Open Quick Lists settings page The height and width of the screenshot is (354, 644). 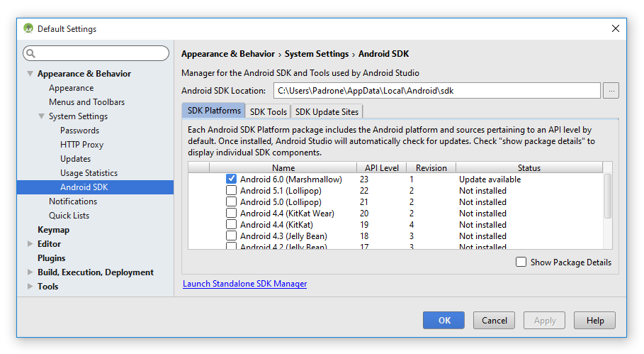coord(69,216)
